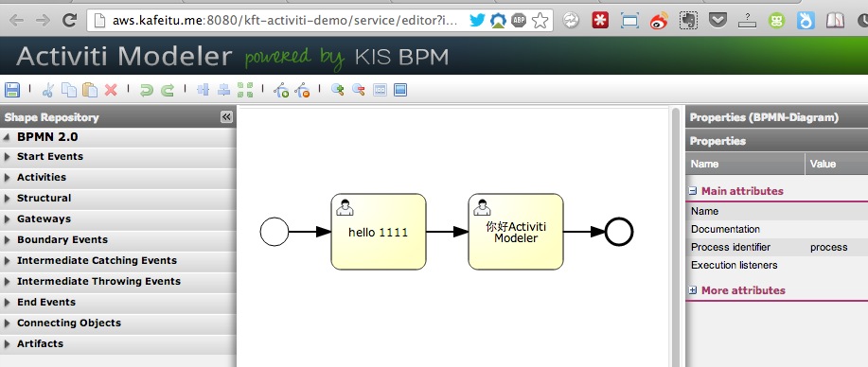Sort by the Value column header

click(837, 164)
